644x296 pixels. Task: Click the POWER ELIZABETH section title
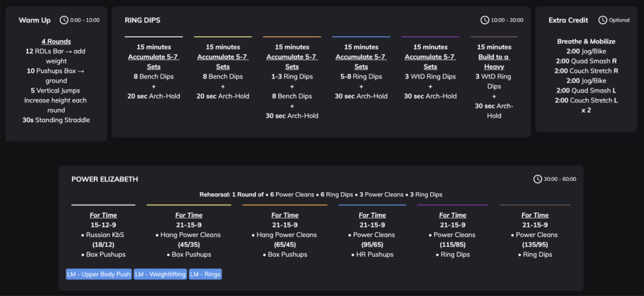[105, 179]
